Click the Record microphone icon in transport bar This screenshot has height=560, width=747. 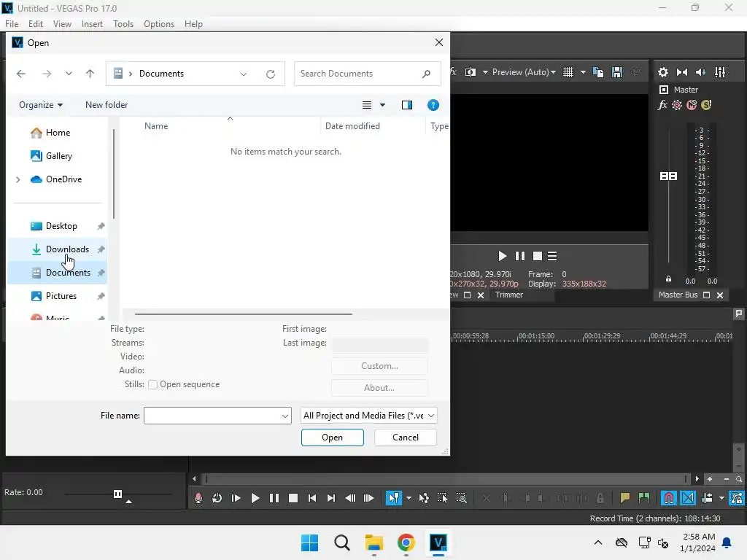[x=198, y=498]
